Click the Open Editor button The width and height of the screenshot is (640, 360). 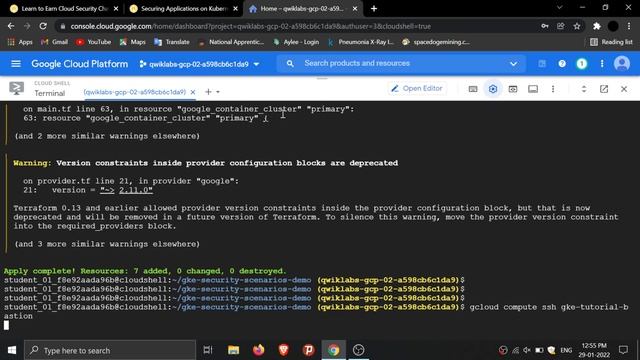coord(417,89)
